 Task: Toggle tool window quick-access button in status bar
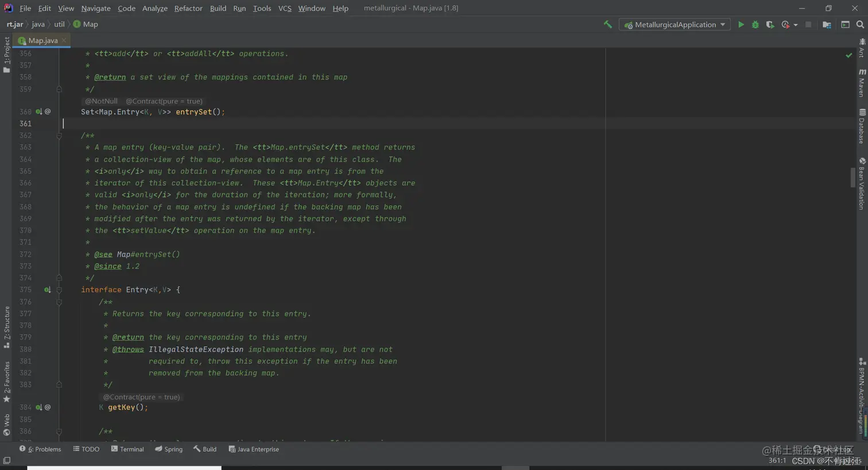tap(6, 460)
